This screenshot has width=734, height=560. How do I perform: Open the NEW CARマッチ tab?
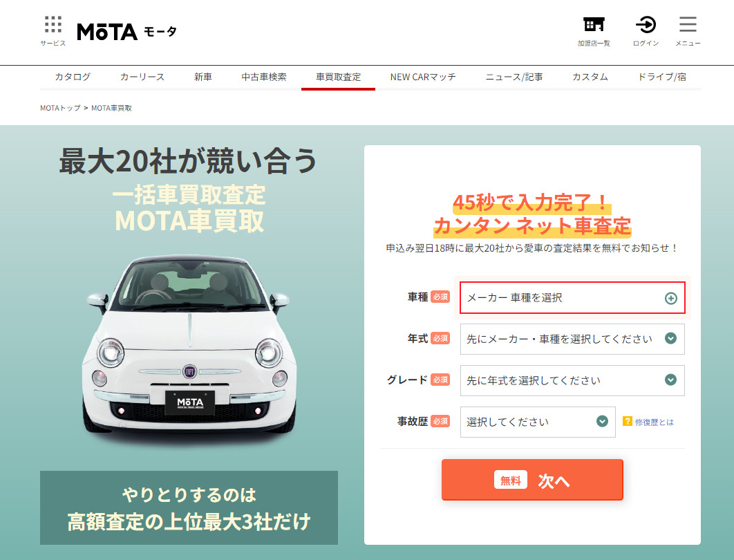(423, 77)
